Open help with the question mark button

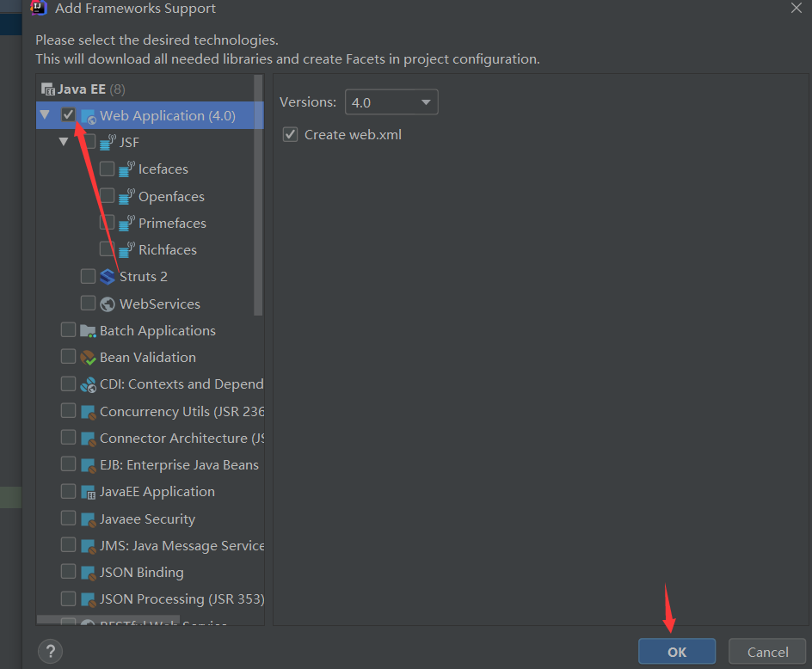click(50, 652)
